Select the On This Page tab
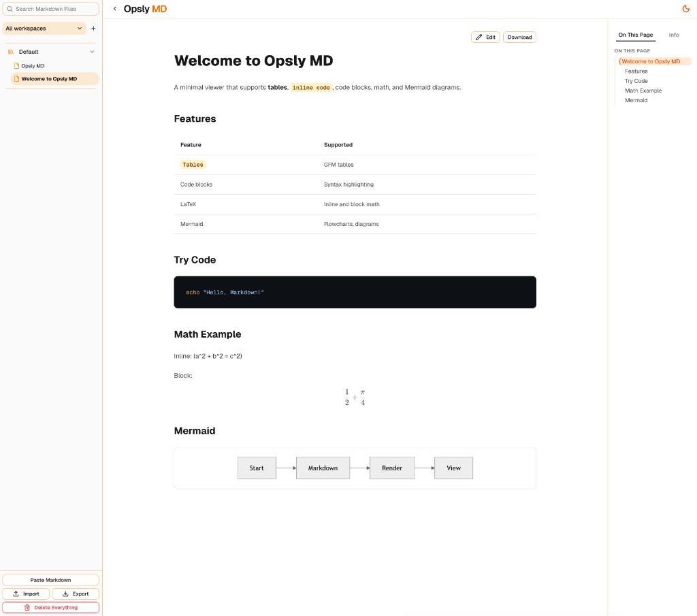 (635, 35)
